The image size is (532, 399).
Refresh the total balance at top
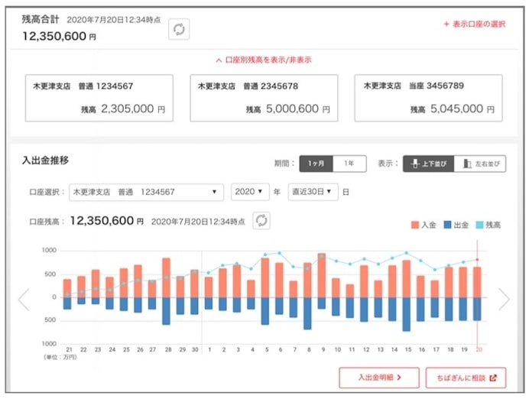(179, 30)
